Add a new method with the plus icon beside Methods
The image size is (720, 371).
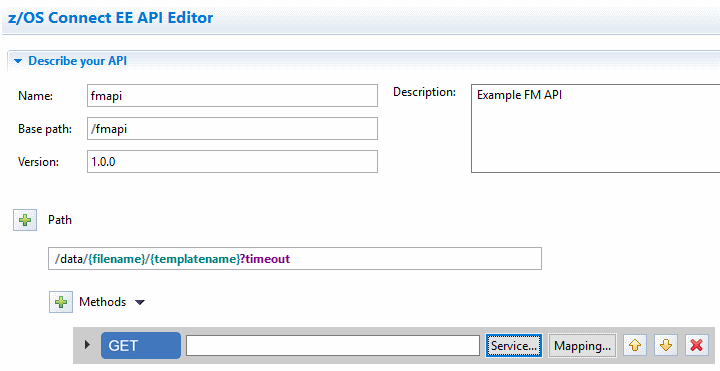click(x=61, y=302)
